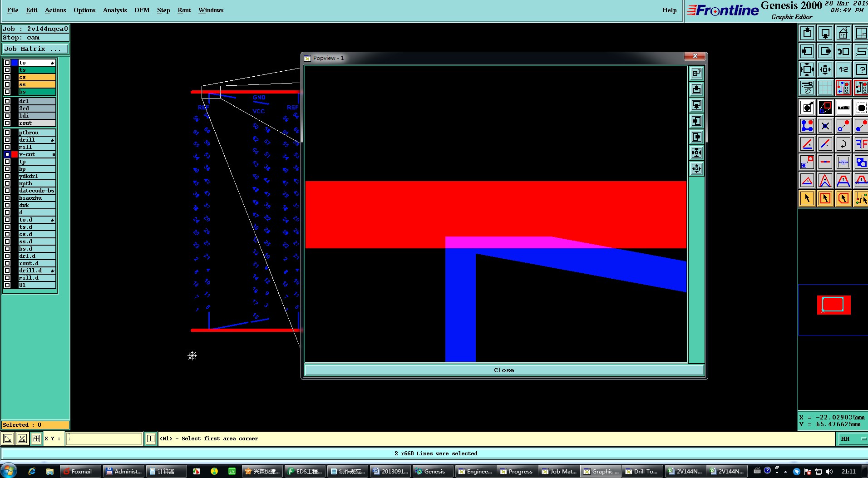868x478 pixels.
Task: Click the X Y coordinate input field
Action: tap(104, 439)
